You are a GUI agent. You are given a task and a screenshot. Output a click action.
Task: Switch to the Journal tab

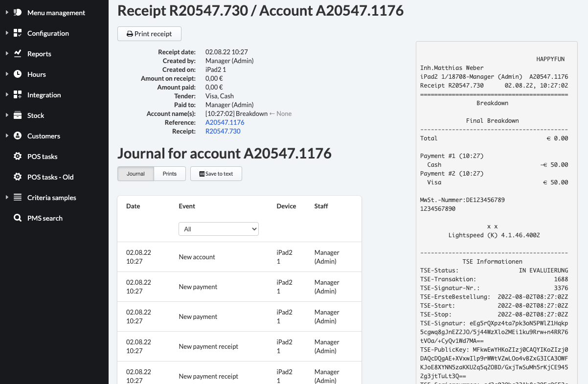(136, 174)
